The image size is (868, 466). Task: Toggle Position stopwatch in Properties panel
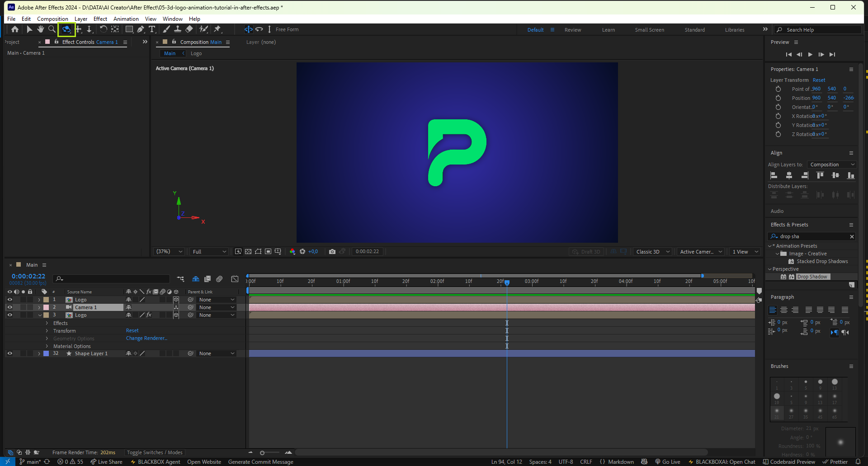[x=778, y=98]
